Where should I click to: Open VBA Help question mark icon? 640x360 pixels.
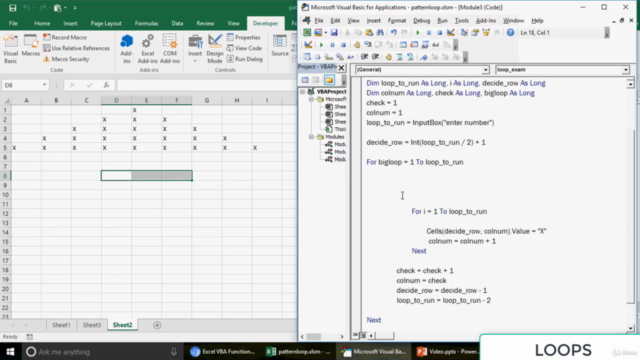pos(510,33)
